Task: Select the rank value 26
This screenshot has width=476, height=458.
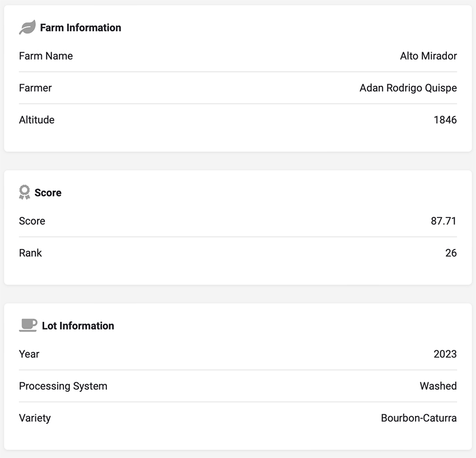Action: tap(451, 253)
